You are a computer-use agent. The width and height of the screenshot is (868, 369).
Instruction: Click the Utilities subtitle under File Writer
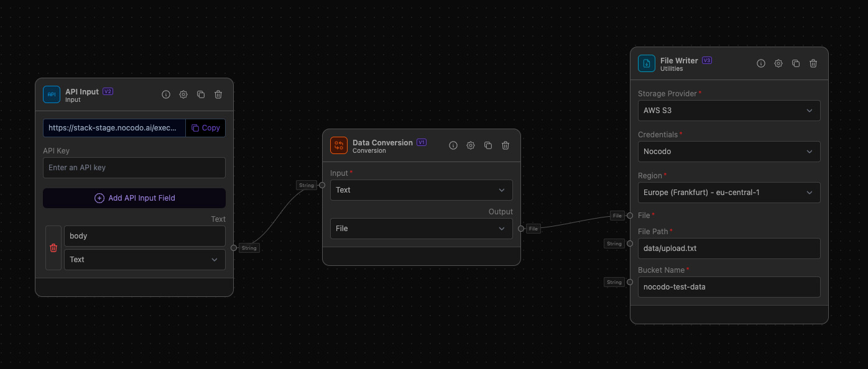(672, 69)
